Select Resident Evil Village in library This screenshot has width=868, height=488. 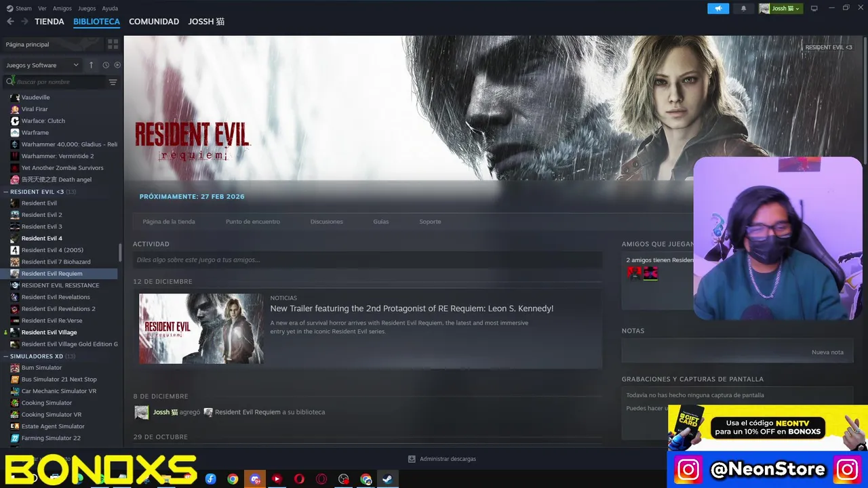pos(49,332)
